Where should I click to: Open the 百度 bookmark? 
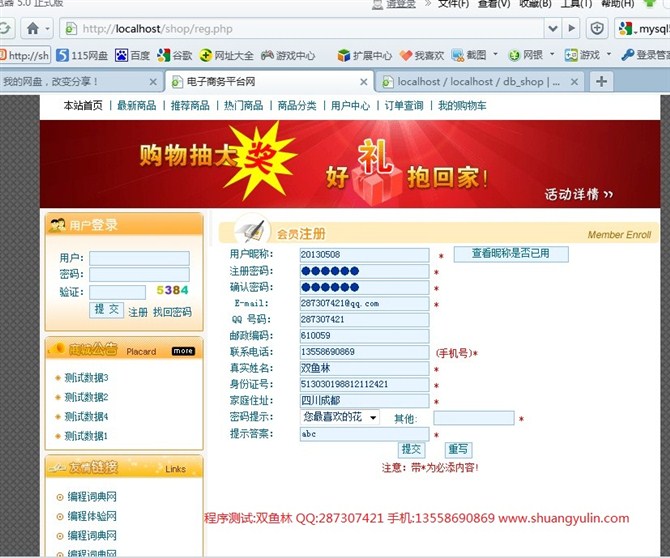tap(132, 55)
